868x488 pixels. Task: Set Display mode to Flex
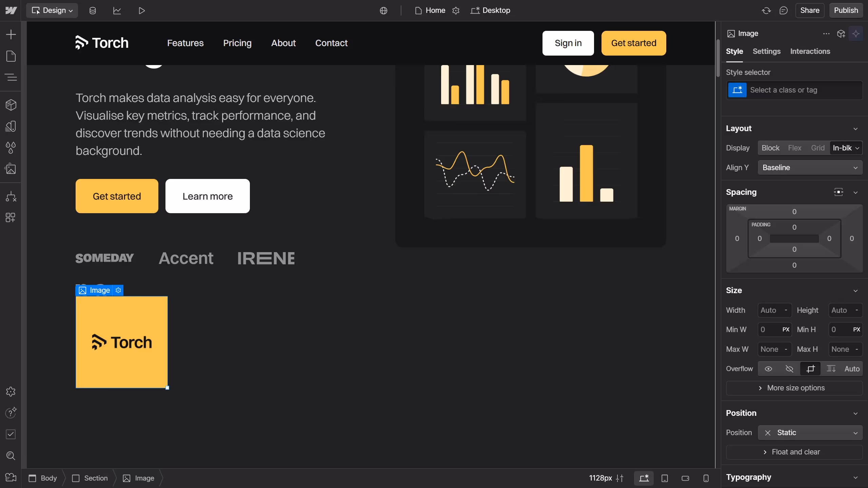[x=795, y=148]
